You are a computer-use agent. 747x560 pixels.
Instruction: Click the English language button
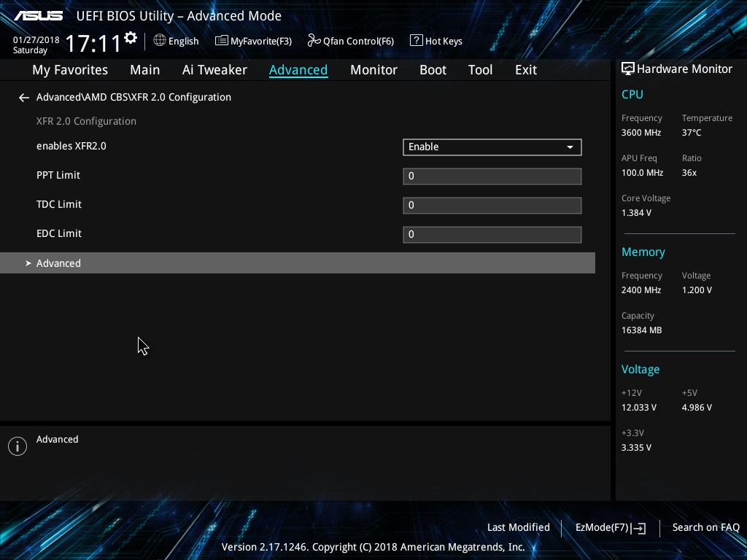point(176,41)
